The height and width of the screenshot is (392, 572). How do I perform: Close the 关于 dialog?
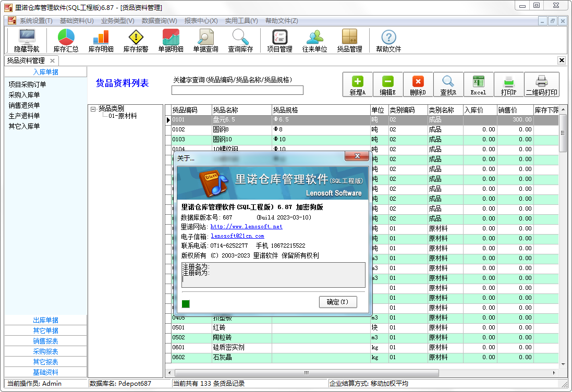pos(357,156)
